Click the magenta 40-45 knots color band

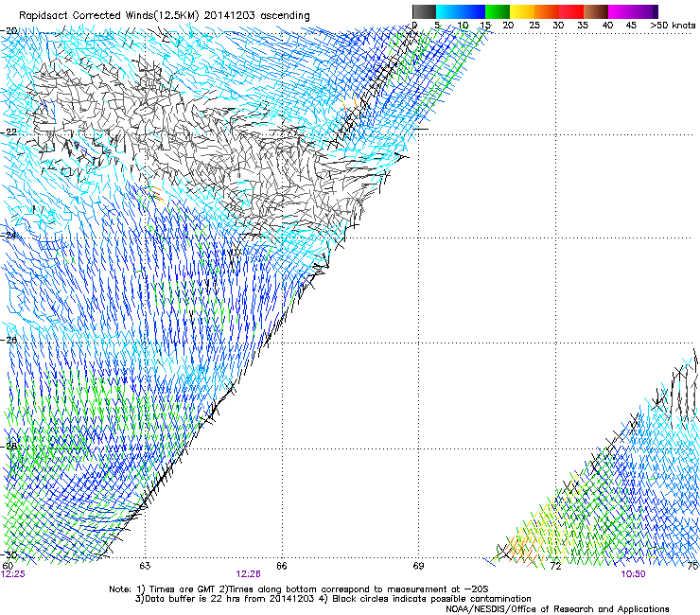621,11
